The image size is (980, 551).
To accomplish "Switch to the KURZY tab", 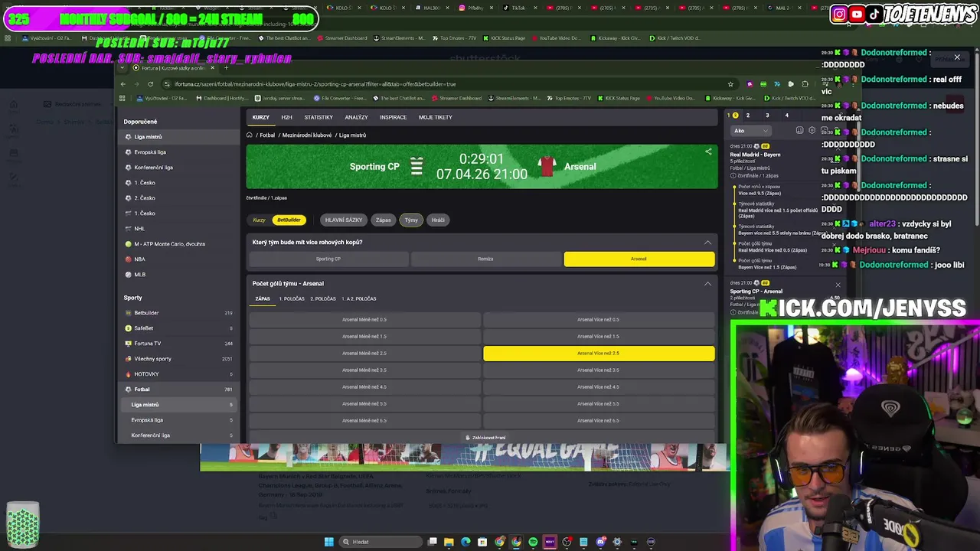I will (x=261, y=117).
